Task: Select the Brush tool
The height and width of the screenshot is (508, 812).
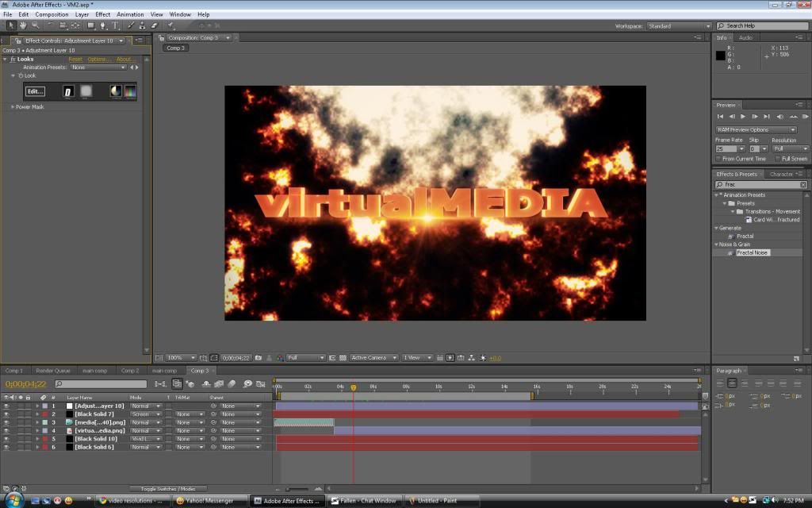Action: (131, 25)
